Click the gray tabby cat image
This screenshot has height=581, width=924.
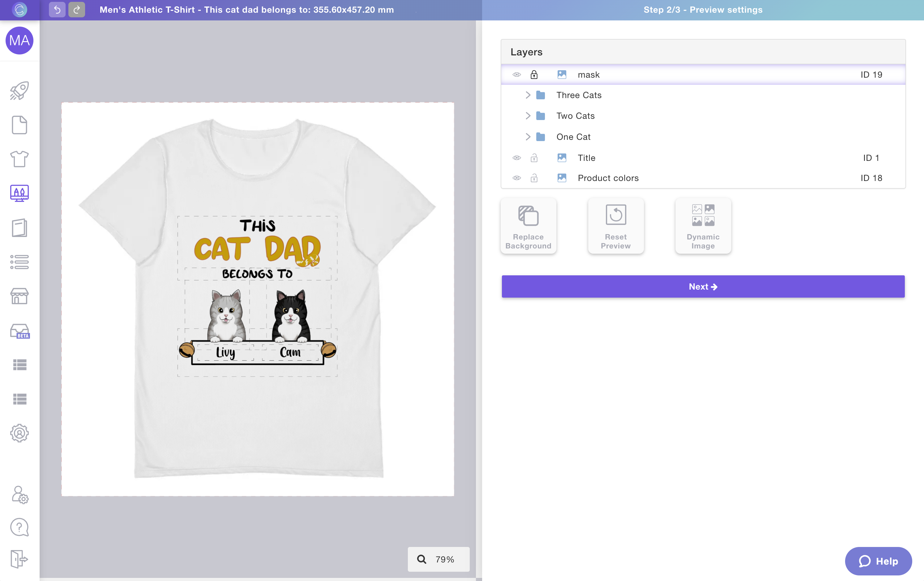click(227, 316)
